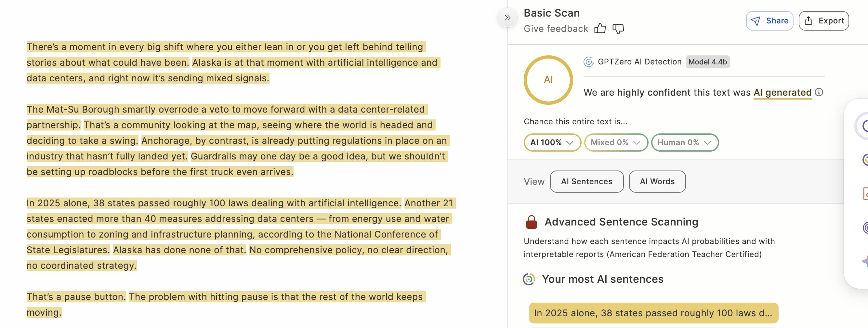Toggle the AI Words view

click(657, 181)
